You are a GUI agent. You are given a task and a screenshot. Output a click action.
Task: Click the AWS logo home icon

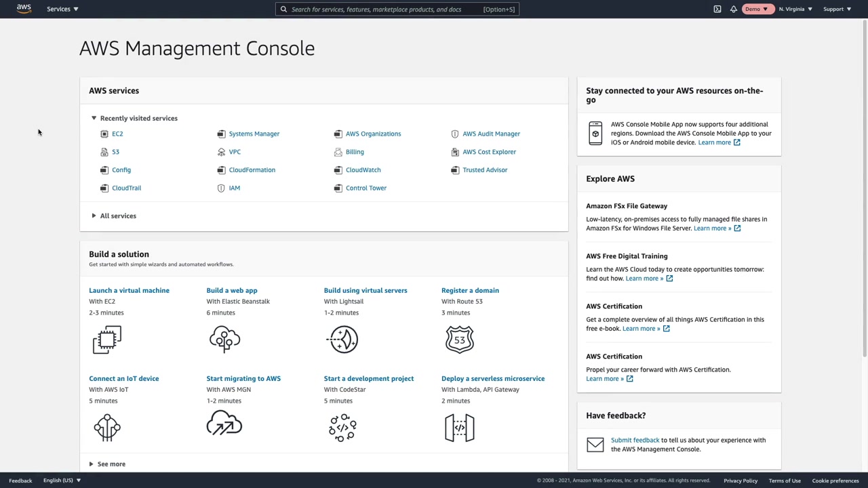tap(24, 9)
